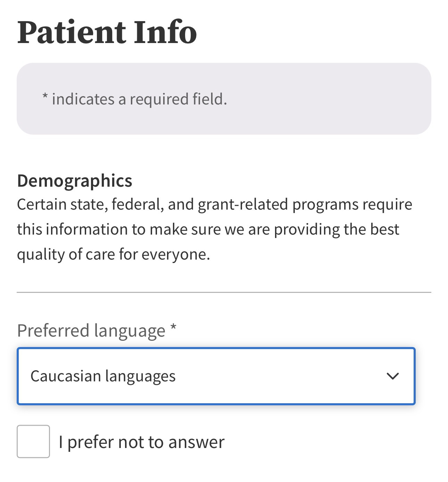Click the word 'Patient' in the title
Viewport: 448px width, 482px height.
pos(72,32)
